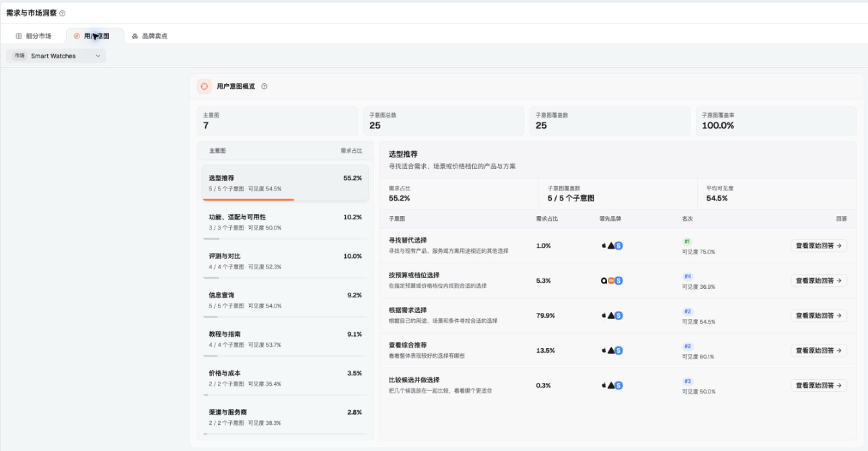
Task: Show help tooltip next to 用户意图概览
Action: (x=264, y=86)
